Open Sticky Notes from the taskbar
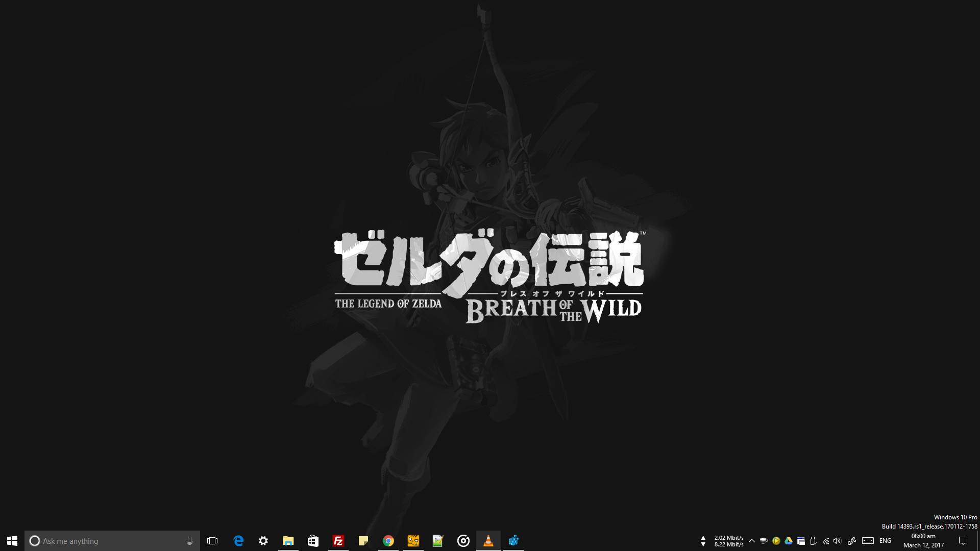The height and width of the screenshot is (551, 980). pyautogui.click(x=363, y=541)
